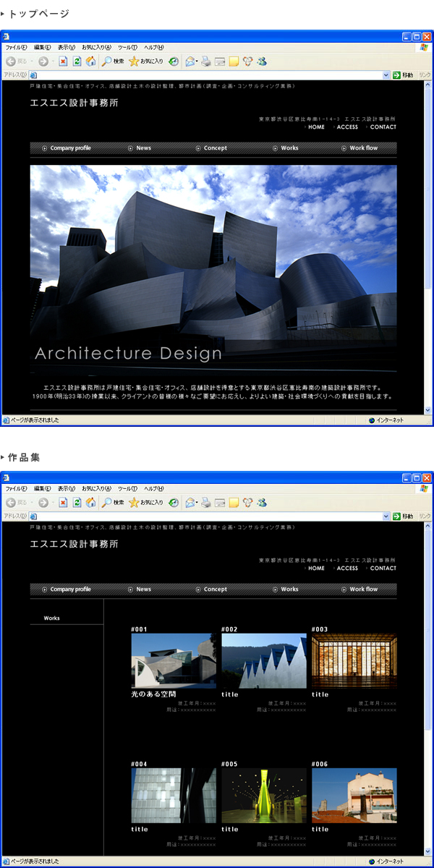434x868 pixels.
Task: Click エスエス設計事務所 title on Architecture Design page
Action: click(x=74, y=103)
